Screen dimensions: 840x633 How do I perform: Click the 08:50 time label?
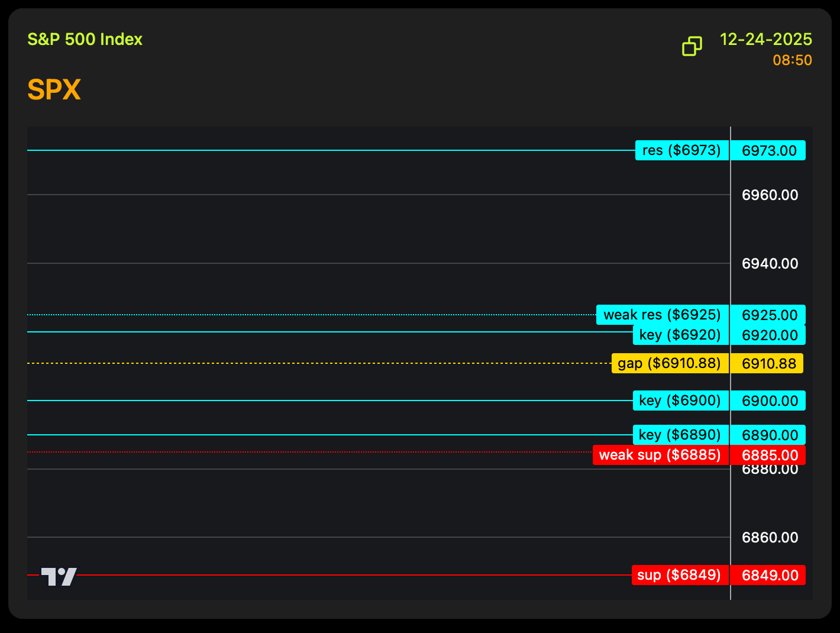coord(792,60)
